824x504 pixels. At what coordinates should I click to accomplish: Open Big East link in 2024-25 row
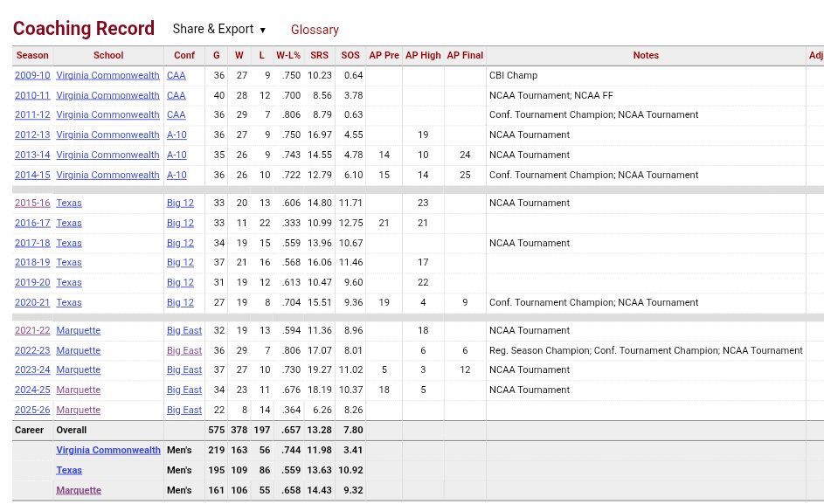pos(184,390)
